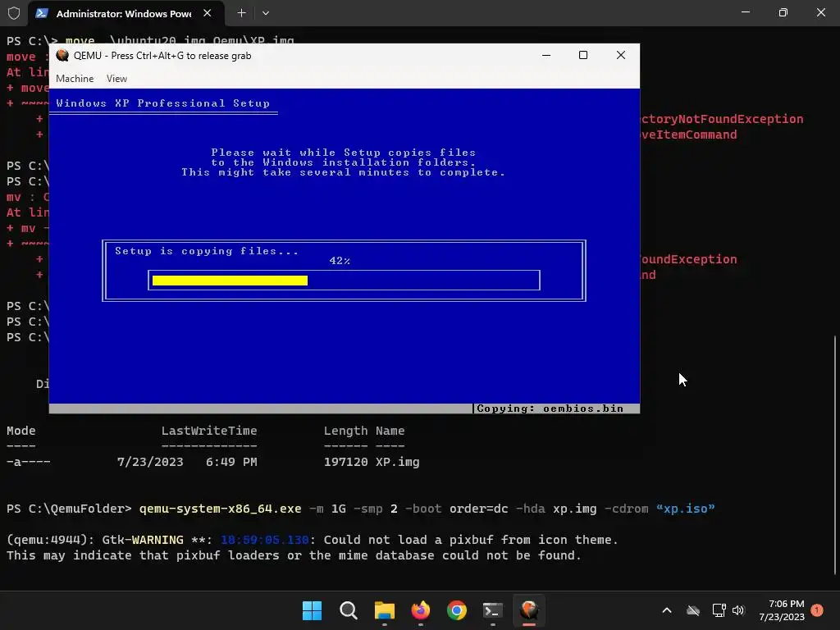This screenshot has height=630, width=840.
Task: Click the '6:49 PM' write time
Action: [x=231, y=462]
